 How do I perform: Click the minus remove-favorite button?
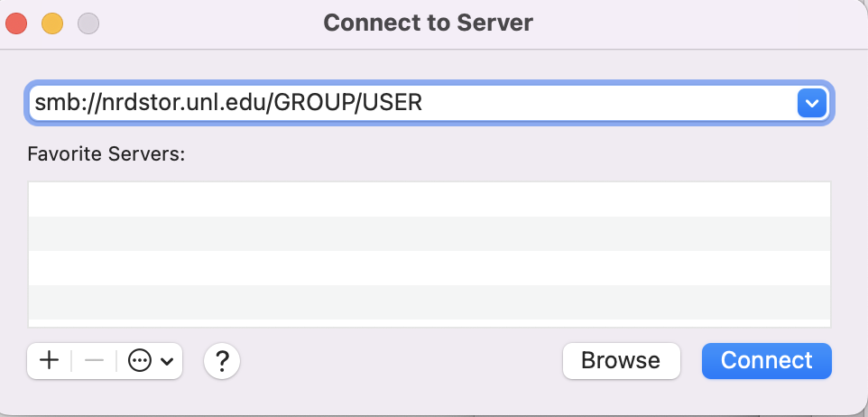coord(94,361)
